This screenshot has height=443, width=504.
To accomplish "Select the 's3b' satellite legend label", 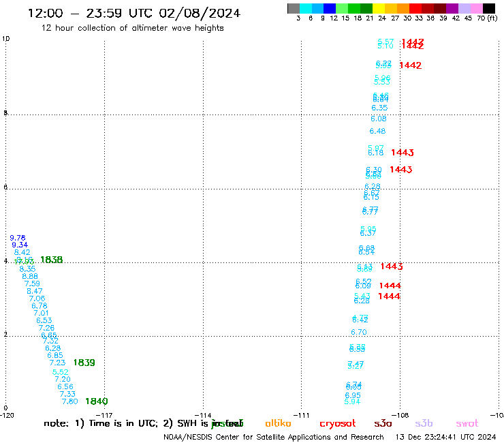I will tap(424, 424).
